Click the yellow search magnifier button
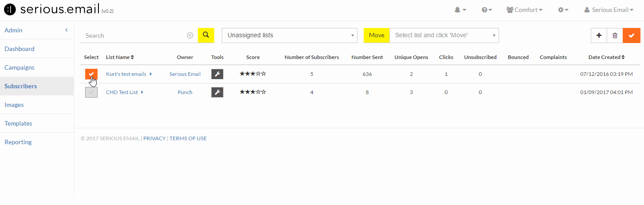 pos(206,35)
